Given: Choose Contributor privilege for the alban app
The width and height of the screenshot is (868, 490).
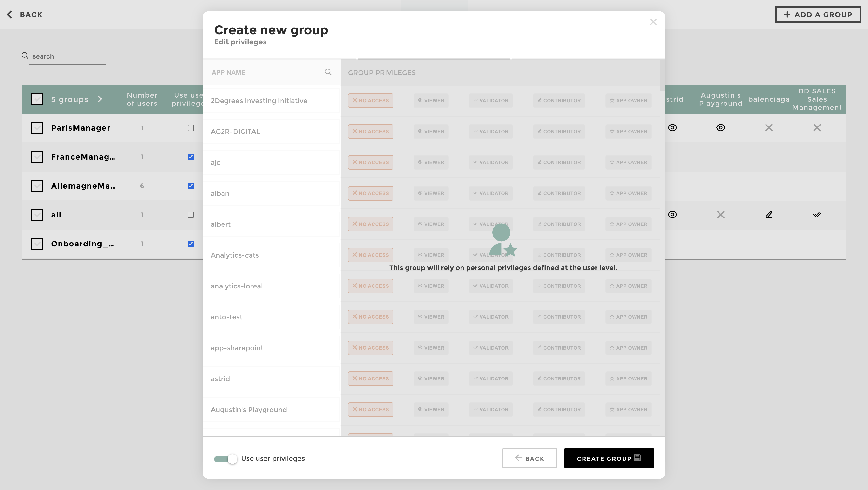Looking at the screenshot, I should click(559, 193).
